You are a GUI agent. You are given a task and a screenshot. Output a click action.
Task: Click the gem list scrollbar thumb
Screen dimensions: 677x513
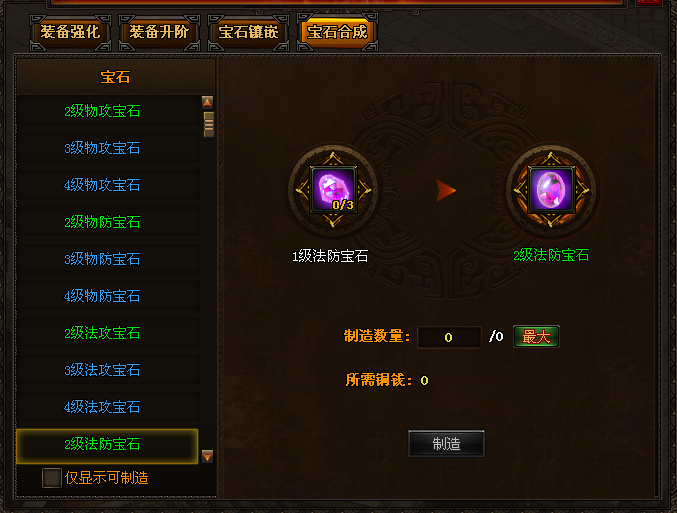pos(209,124)
